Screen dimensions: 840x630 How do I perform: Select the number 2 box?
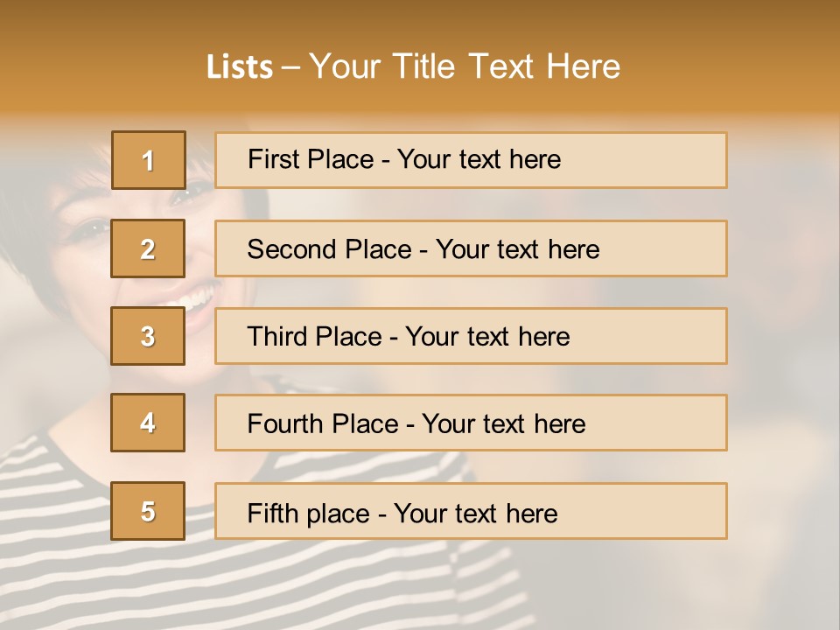pyautogui.click(x=148, y=248)
